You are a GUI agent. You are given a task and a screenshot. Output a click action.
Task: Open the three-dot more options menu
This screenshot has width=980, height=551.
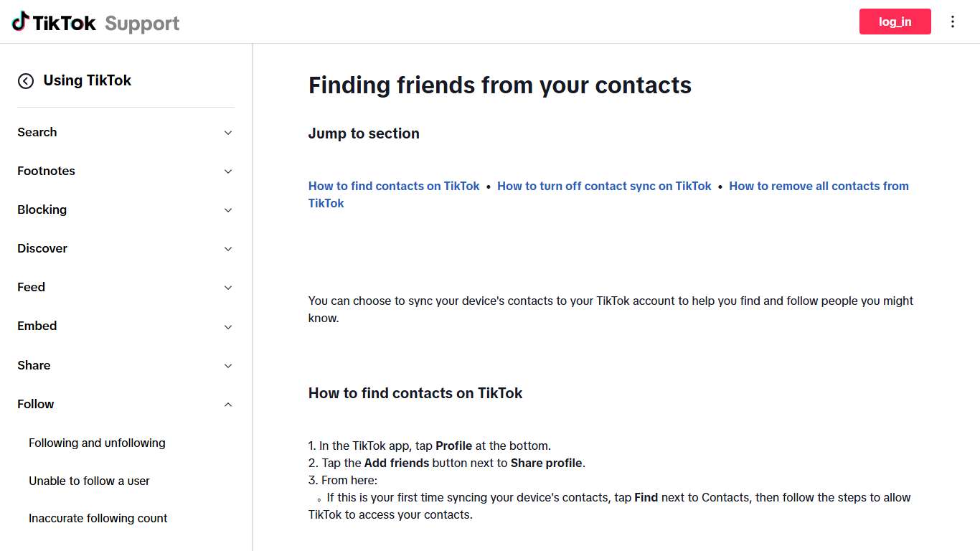[953, 22]
